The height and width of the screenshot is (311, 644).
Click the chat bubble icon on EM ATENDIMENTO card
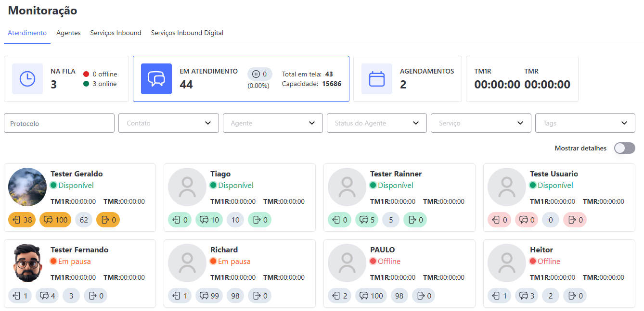pos(156,78)
